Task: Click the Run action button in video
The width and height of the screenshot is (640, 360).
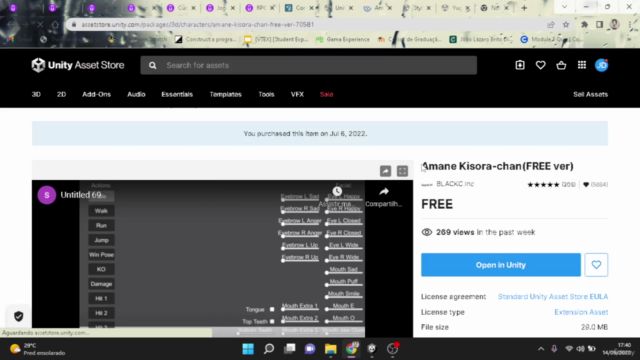Action: tap(101, 225)
